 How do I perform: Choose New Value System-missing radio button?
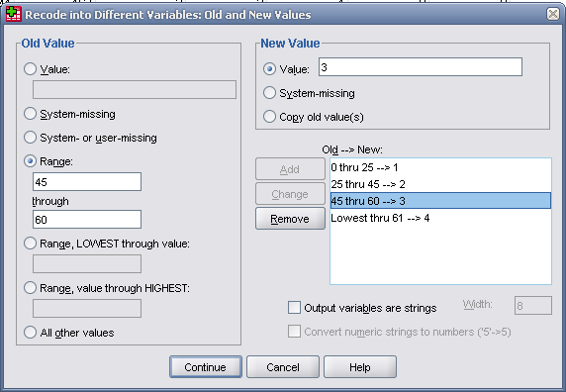click(x=269, y=93)
